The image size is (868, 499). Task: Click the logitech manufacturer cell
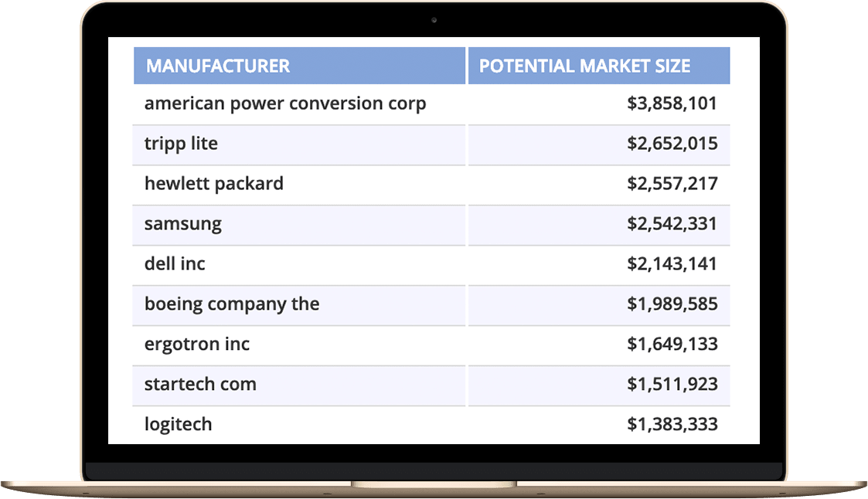click(x=299, y=425)
